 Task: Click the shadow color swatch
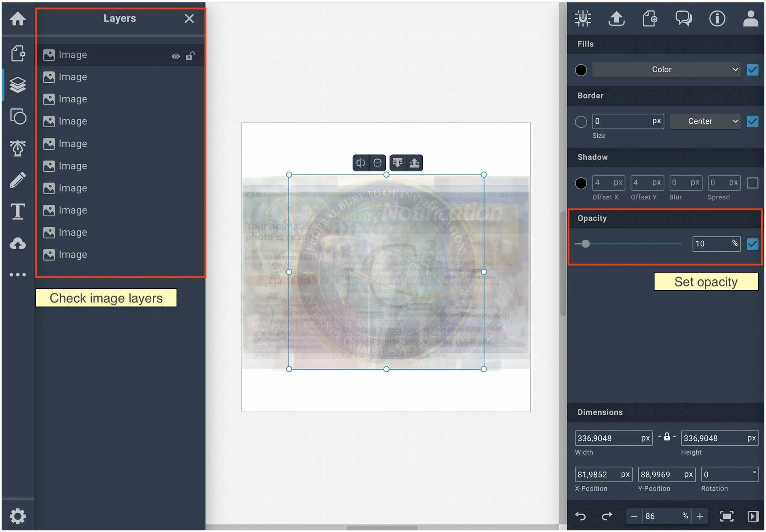581,183
